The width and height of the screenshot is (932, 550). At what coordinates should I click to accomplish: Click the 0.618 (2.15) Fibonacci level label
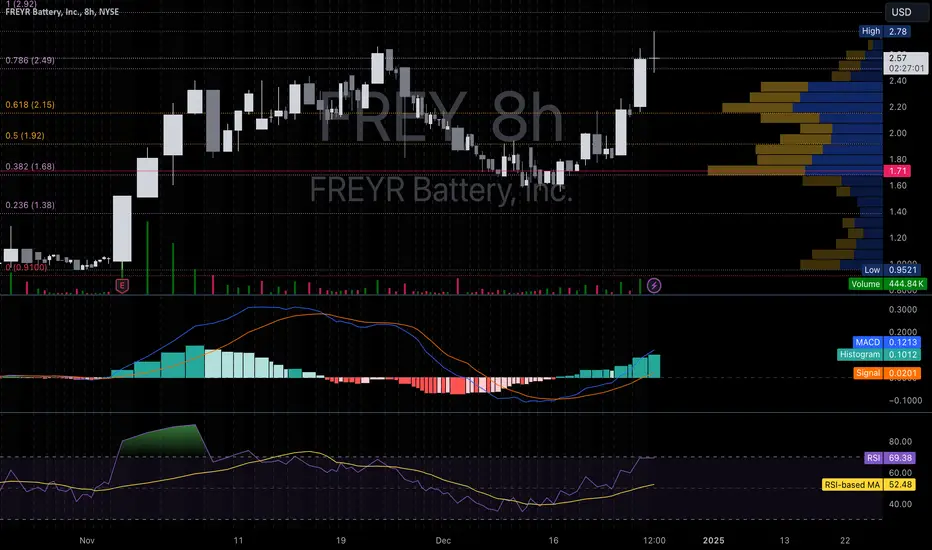pyautogui.click(x=30, y=105)
